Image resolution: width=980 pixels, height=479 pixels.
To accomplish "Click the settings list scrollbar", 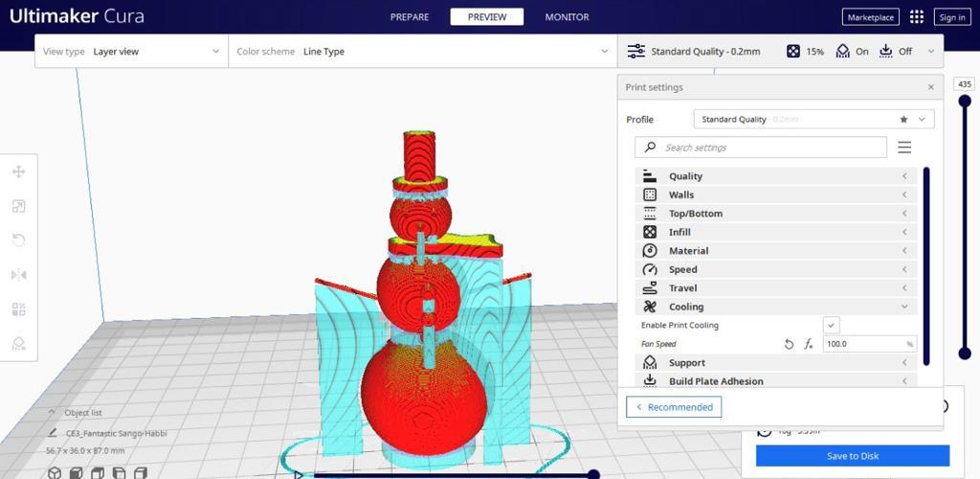I will (x=925, y=266).
